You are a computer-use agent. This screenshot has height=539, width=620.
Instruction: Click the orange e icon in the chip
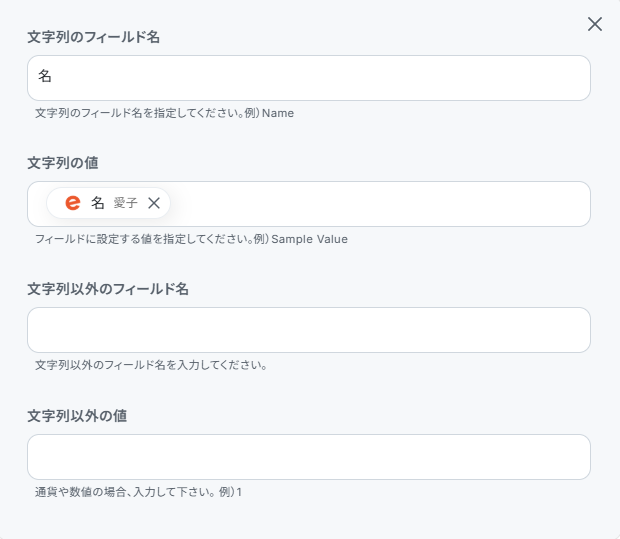(x=72, y=203)
